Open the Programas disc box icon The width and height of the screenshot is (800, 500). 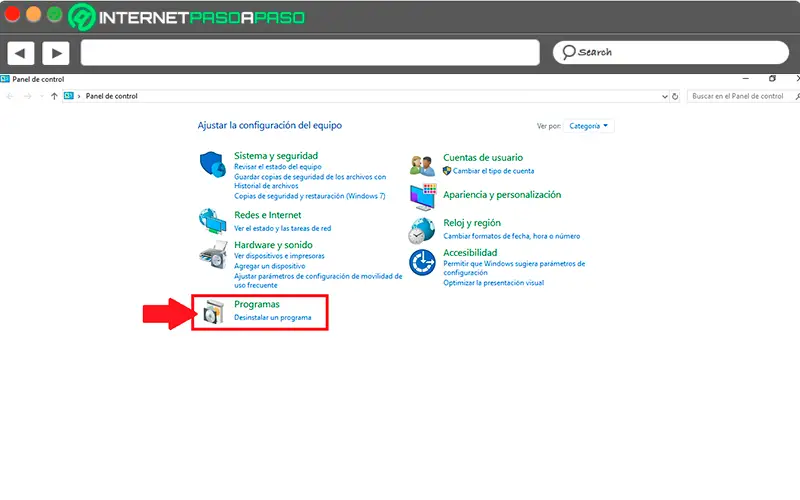pyautogui.click(x=213, y=312)
